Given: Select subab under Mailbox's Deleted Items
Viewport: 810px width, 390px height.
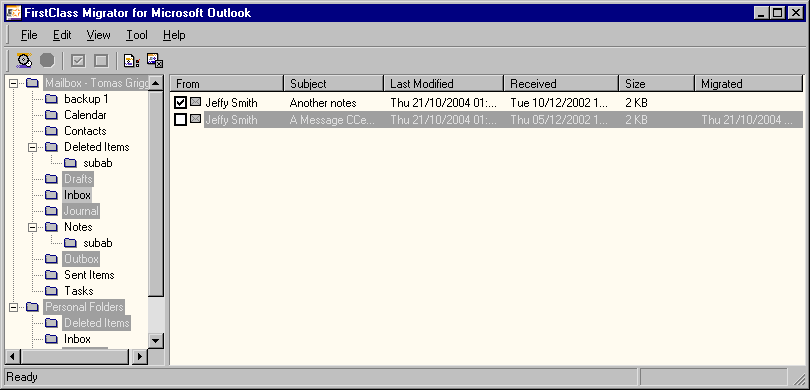Looking at the screenshot, I should pos(98,163).
